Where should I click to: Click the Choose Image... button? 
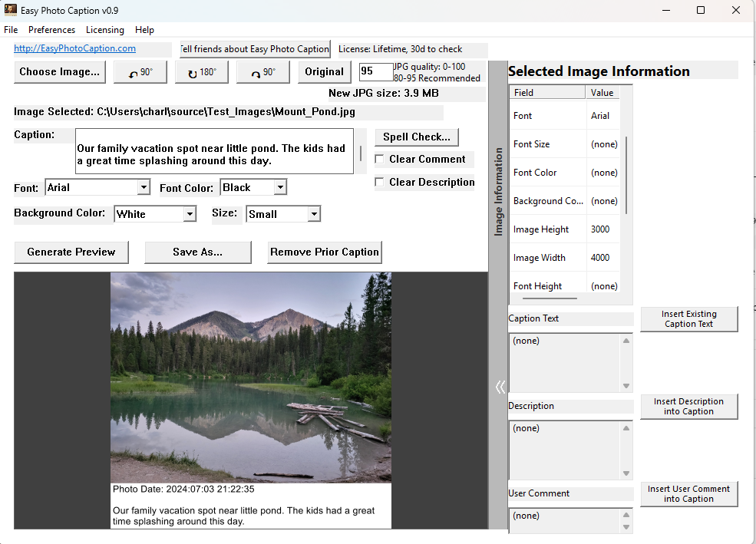(x=60, y=72)
